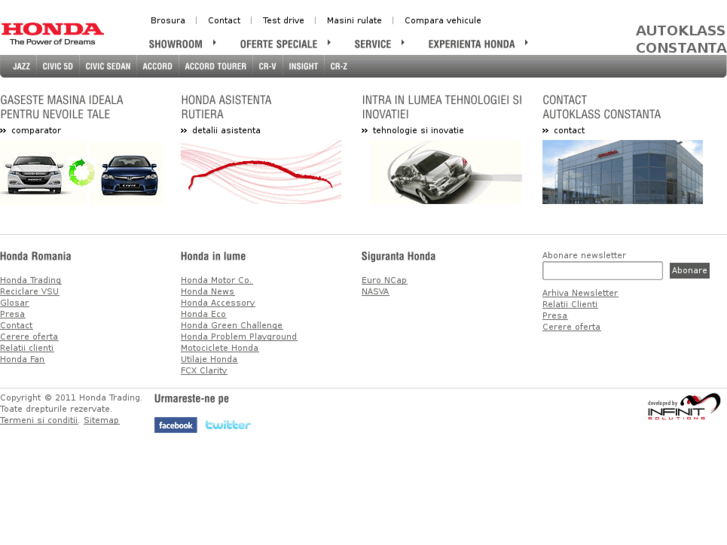
Task: Open Honda Green Challenge link
Action: pyautogui.click(x=232, y=326)
